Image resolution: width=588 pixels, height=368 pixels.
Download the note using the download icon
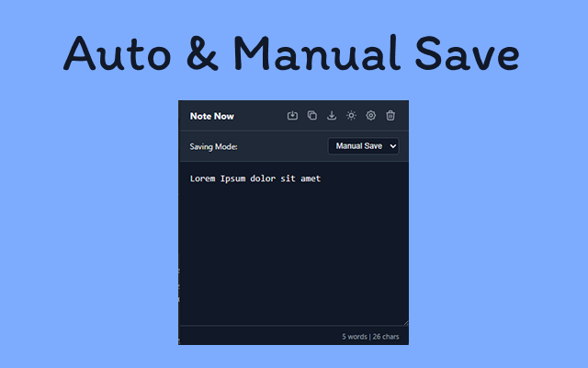point(332,116)
